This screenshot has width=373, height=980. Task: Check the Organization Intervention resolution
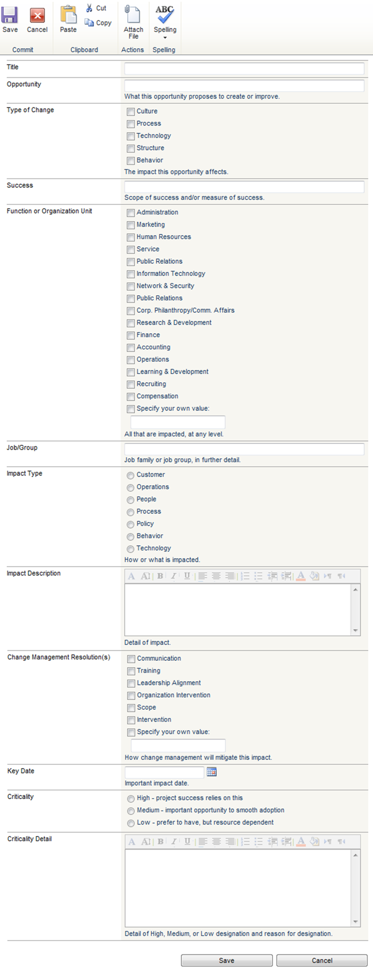pos(131,696)
